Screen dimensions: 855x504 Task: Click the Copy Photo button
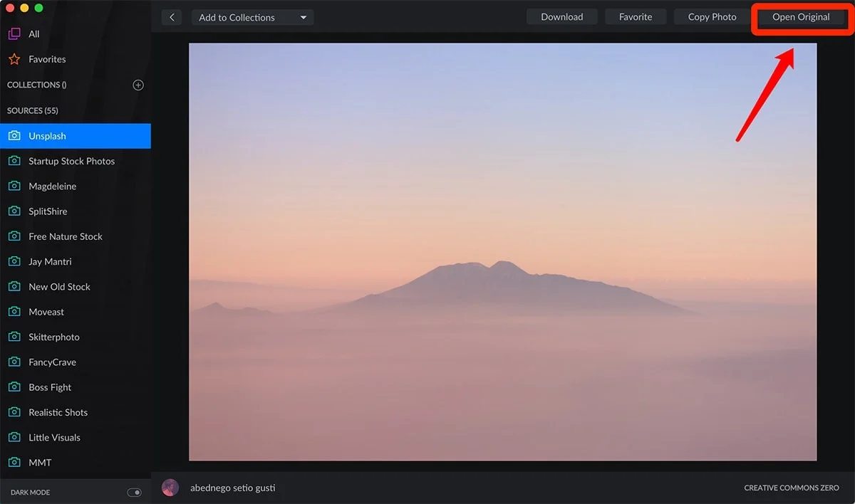point(712,17)
